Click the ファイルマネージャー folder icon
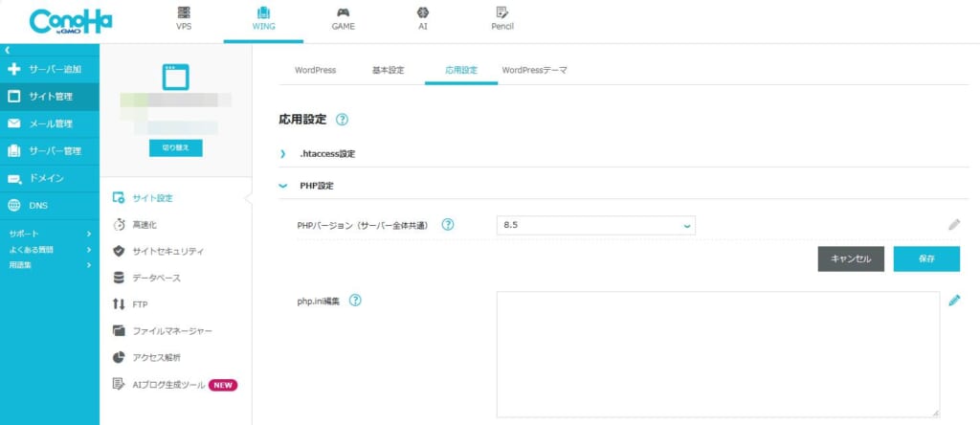The image size is (980, 425). point(119,330)
